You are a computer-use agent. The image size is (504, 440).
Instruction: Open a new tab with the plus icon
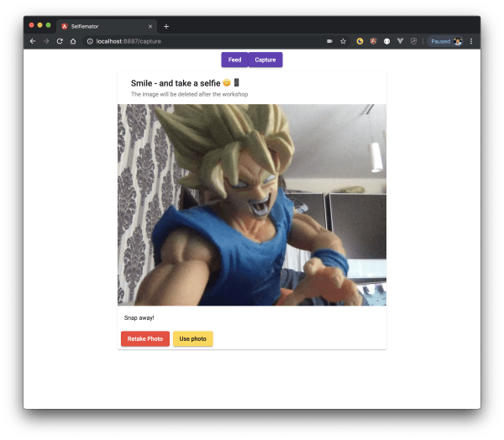tap(166, 26)
